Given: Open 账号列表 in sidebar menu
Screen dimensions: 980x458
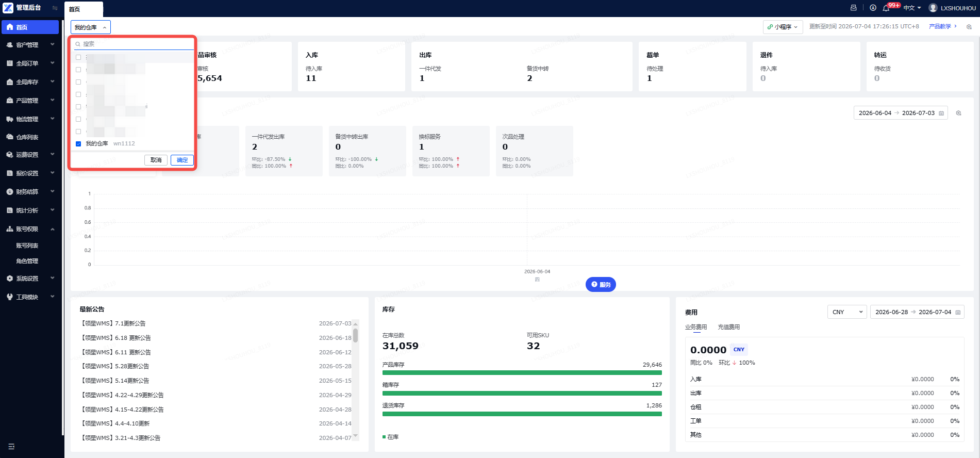Looking at the screenshot, I should (x=27, y=246).
